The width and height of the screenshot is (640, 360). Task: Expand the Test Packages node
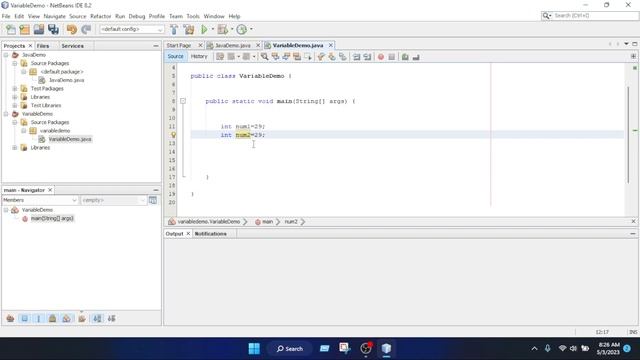point(15,89)
